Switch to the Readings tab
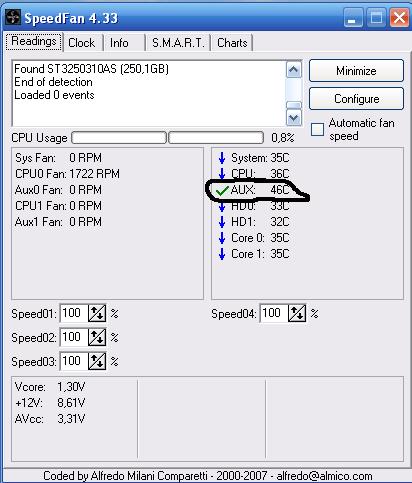 [34, 42]
